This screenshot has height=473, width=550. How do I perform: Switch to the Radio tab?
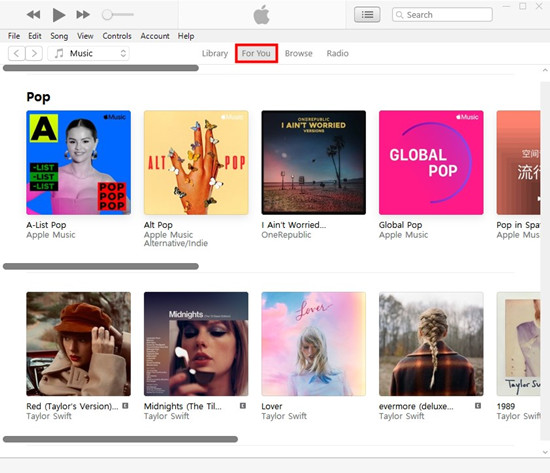(337, 53)
